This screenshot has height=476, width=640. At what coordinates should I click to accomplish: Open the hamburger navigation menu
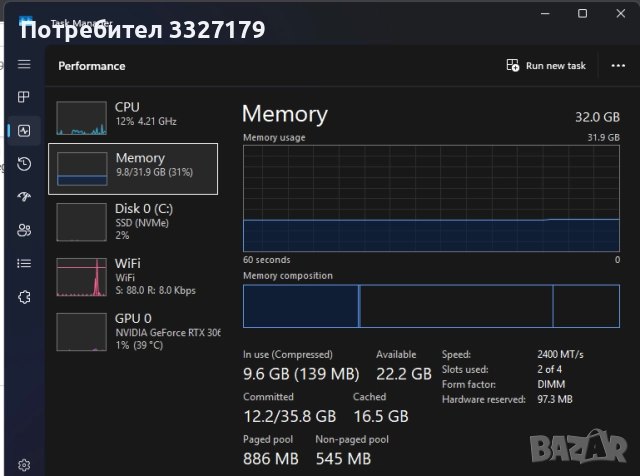coord(24,64)
